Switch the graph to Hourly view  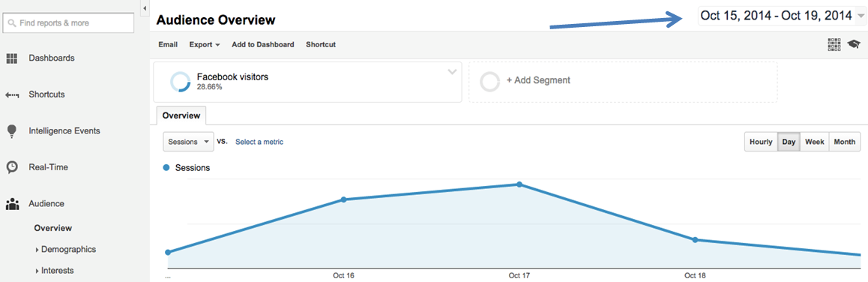(x=761, y=142)
